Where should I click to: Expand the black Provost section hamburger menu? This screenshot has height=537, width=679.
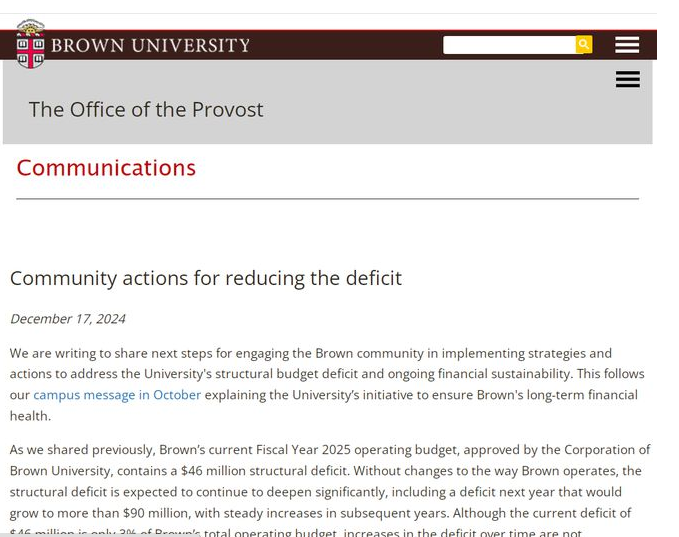[x=628, y=79]
